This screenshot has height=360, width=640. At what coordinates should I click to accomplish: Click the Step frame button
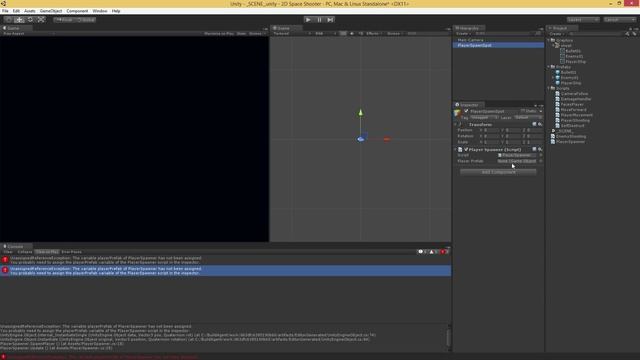click(330, 20)
